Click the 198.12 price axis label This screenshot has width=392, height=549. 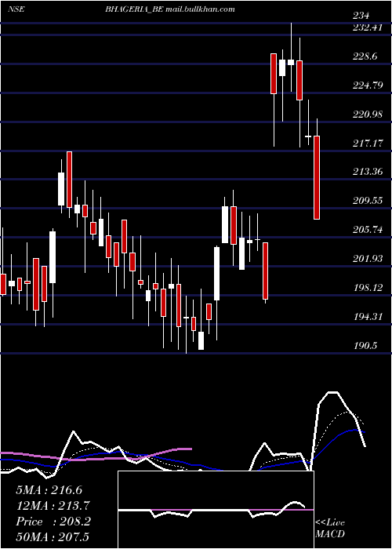pos(368,288)
